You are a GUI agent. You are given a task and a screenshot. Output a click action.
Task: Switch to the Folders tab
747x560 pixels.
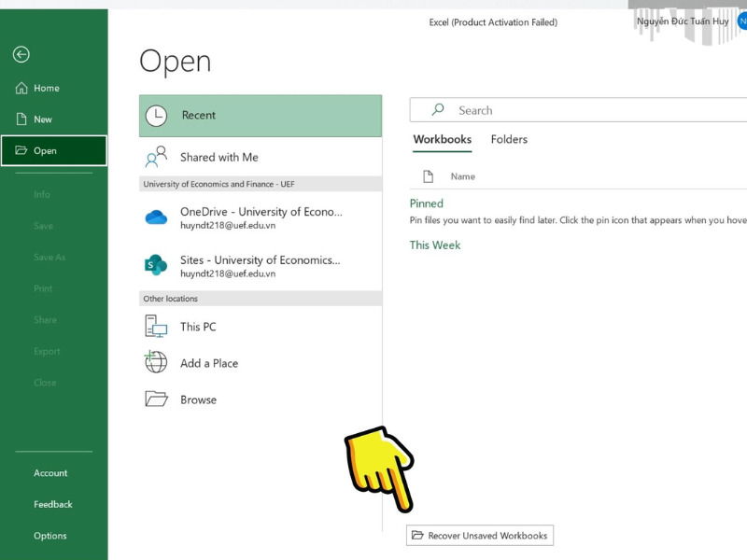point(509,139)
